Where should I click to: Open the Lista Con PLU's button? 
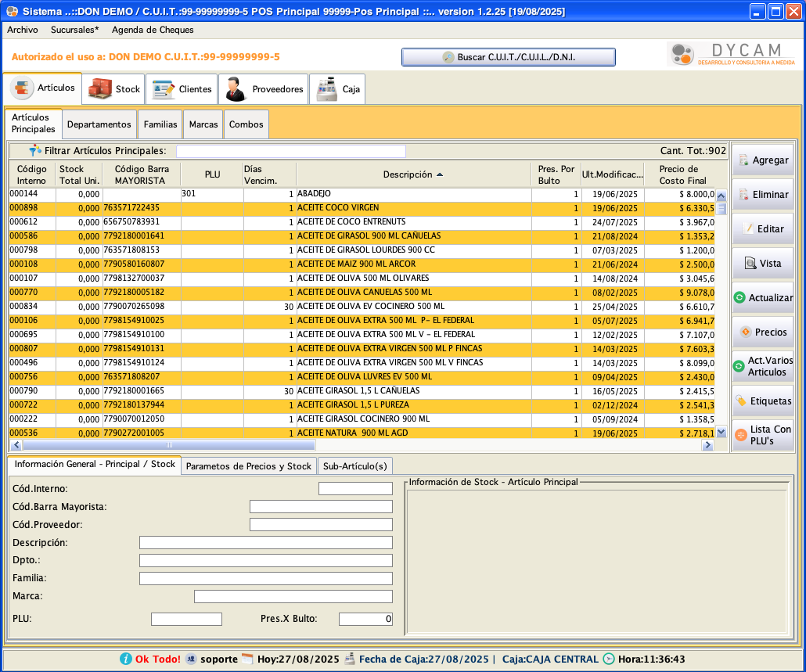coord(763,435)
